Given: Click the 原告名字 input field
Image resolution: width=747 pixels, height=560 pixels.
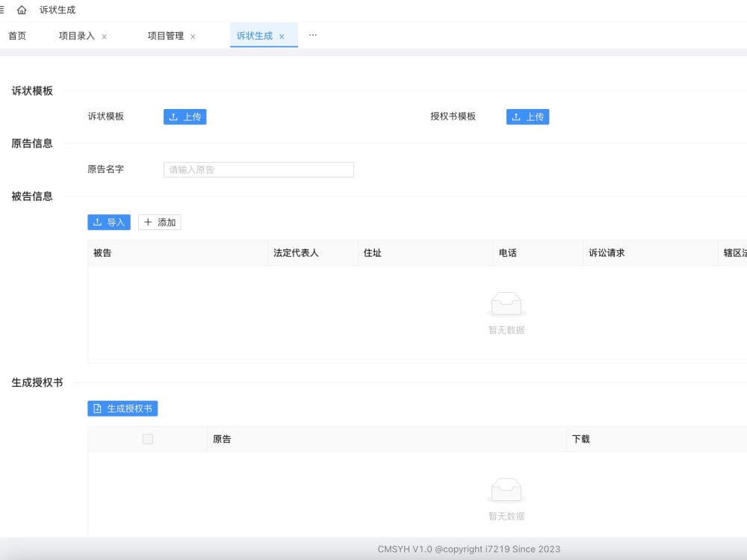Looking at the screenshot, I should point(258,169).
